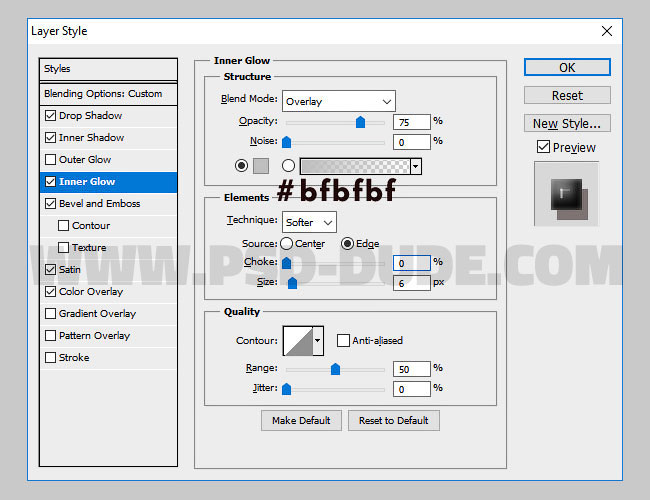Click the Make Default button

pos(301,420)
